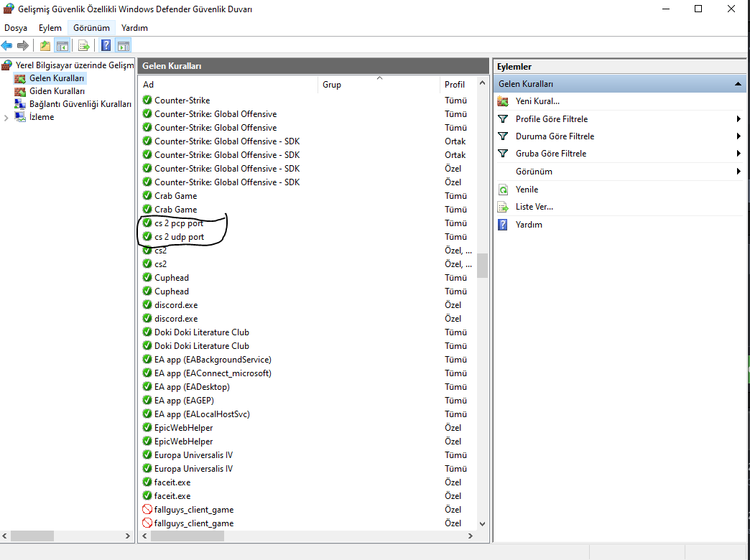
Task: Click Yeni Kural... action
Action: [x=537, y=101]
